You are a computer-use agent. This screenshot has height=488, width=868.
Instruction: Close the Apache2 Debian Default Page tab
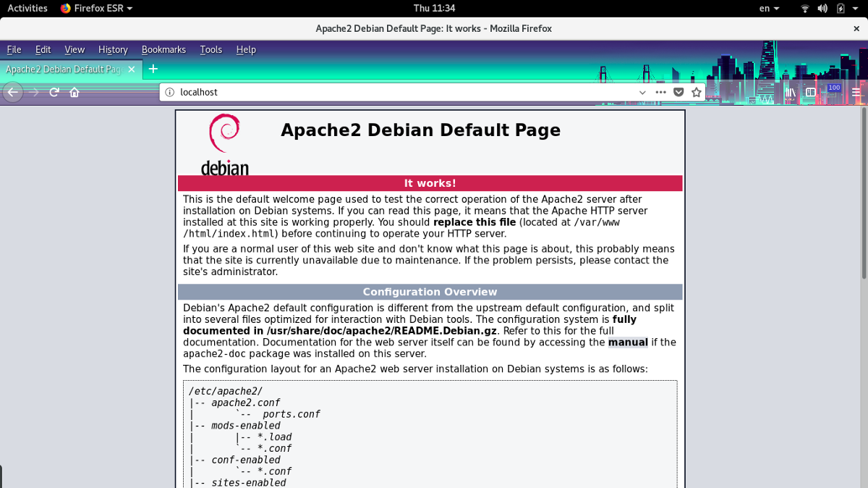click(132, 70)
